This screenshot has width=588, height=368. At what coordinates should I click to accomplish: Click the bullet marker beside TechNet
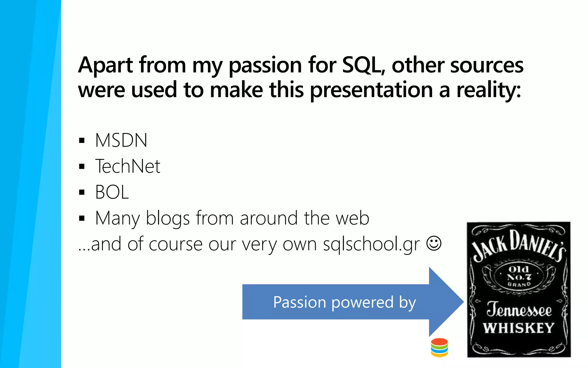coord(82,166)
